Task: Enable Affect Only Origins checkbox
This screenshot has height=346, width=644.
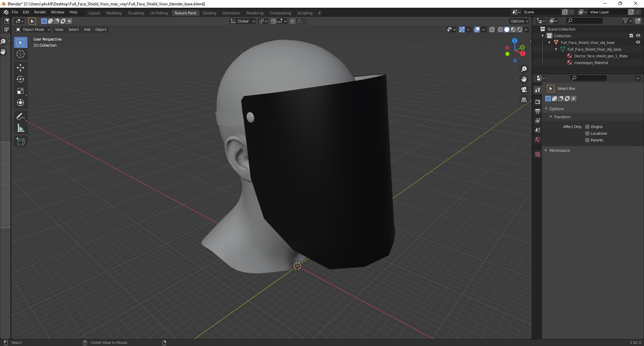Action: tap(587, 127)
